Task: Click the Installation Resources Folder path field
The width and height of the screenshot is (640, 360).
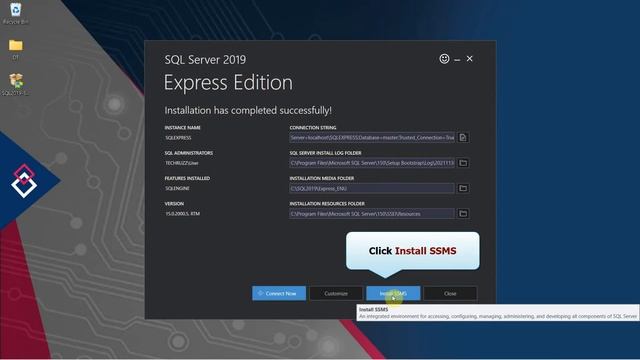Action: coord(372,213)
